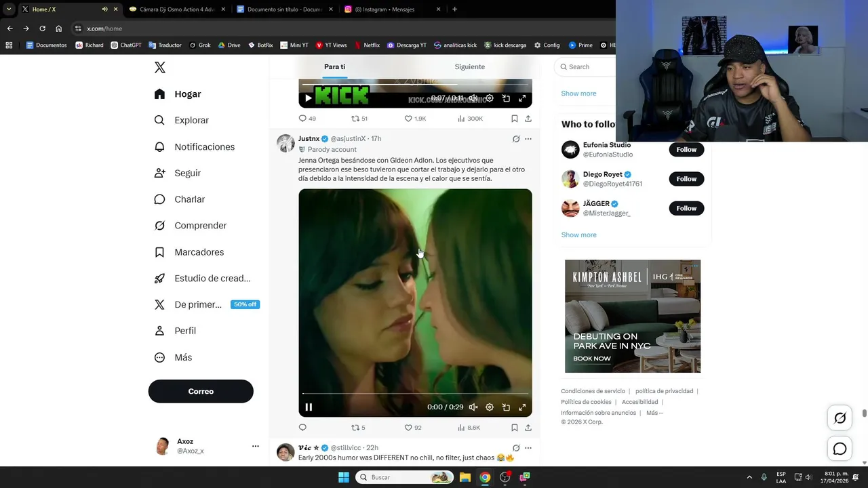Unmute the Justnx video
The height and width of the screenshot is (488, 868).
point(473,407)
